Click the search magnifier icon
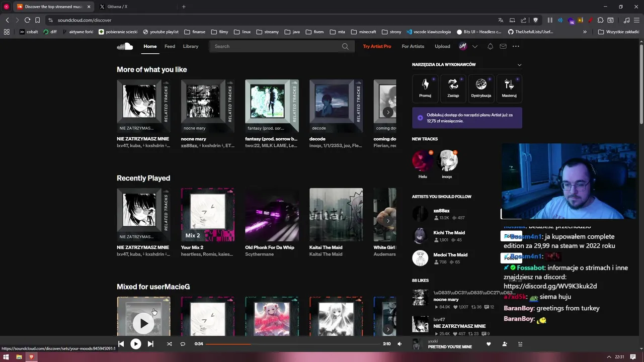This screenshot has height=362, width=644. click(345, 46)
